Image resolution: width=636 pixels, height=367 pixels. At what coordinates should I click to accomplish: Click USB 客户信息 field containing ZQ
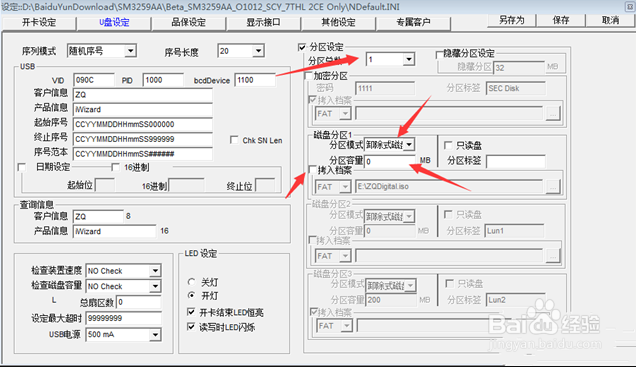click(x=143, y=94)
